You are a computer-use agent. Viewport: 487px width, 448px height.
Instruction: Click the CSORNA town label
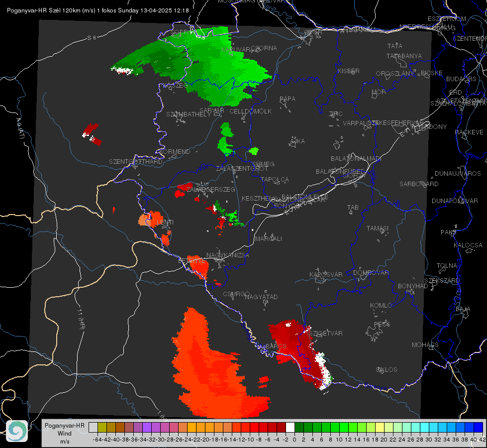tap(264, 48)
